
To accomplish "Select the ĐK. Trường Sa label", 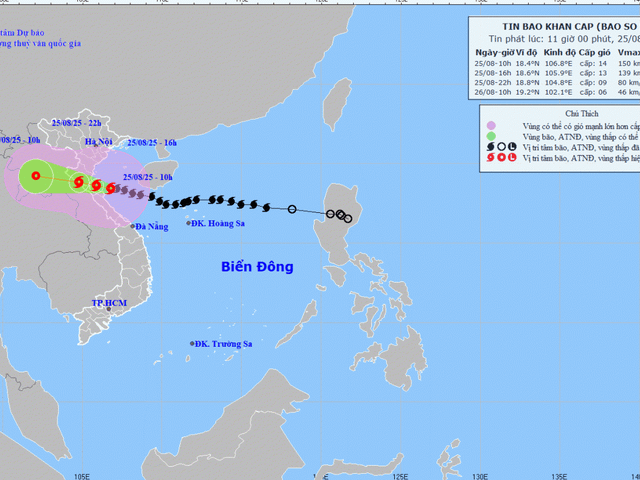I will tap(225, 344).
